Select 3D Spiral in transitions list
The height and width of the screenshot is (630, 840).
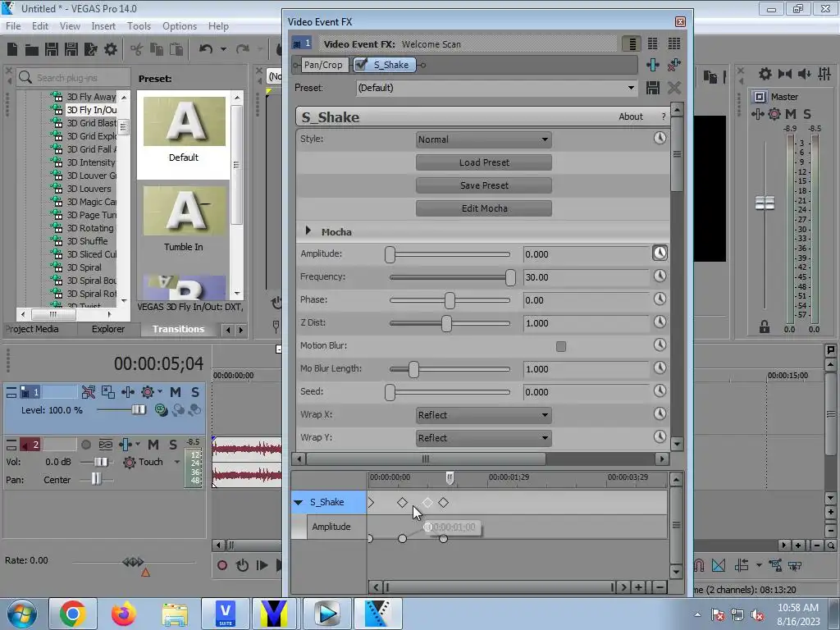coord(84,267)
